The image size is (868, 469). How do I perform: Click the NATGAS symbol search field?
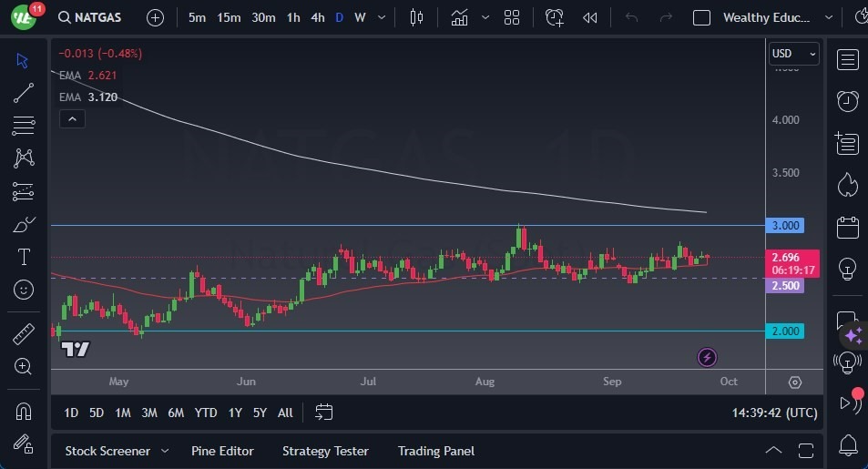coord(94,17)
